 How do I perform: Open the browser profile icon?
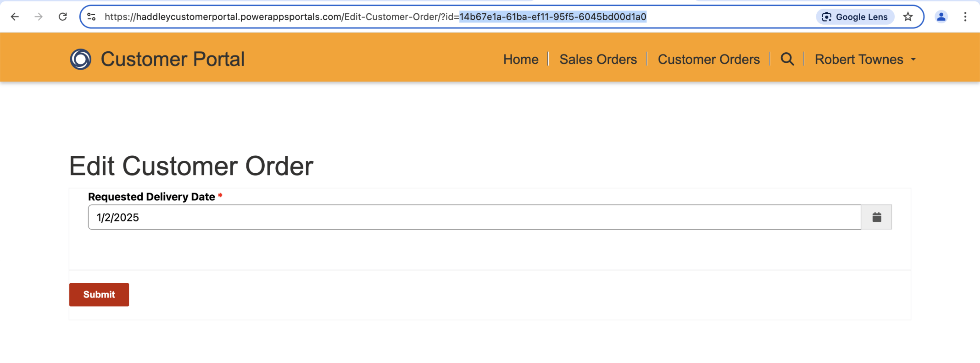coord(941,17)
